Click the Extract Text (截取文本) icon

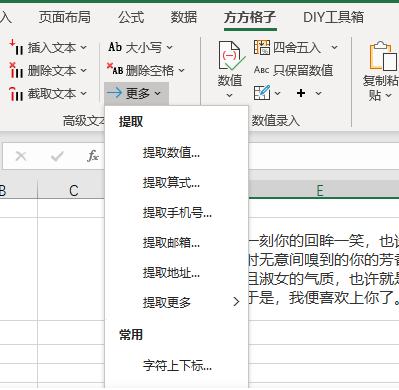(x=16, y=93)
